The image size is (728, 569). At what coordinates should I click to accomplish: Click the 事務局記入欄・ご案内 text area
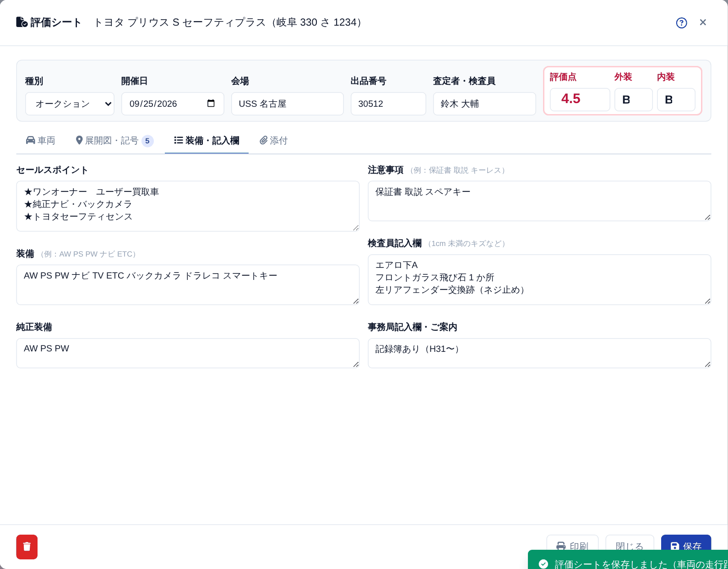pyautogui.click(x=539, y=353)
